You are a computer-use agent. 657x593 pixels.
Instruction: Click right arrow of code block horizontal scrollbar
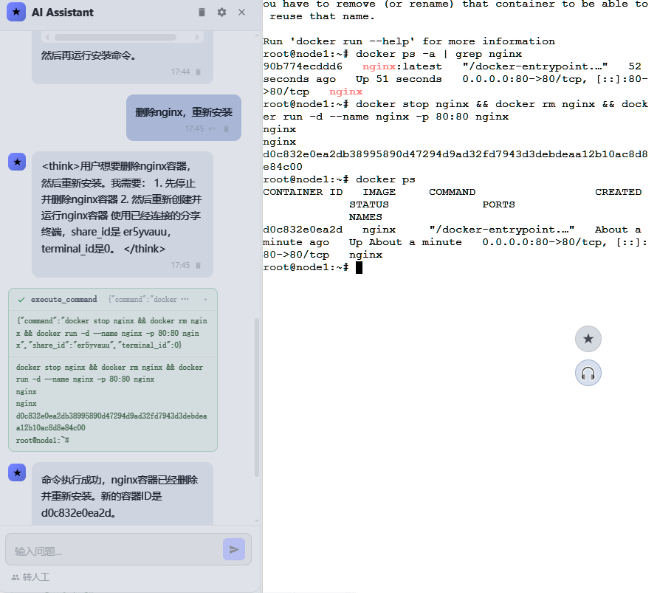point(197,38)
